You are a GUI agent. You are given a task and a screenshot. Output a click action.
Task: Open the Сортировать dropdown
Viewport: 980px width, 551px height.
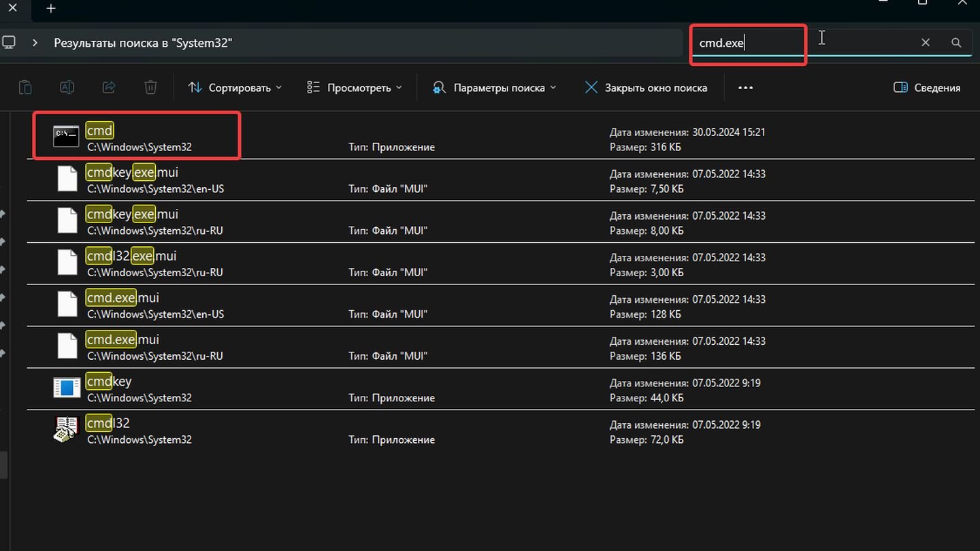click(234, 88)
